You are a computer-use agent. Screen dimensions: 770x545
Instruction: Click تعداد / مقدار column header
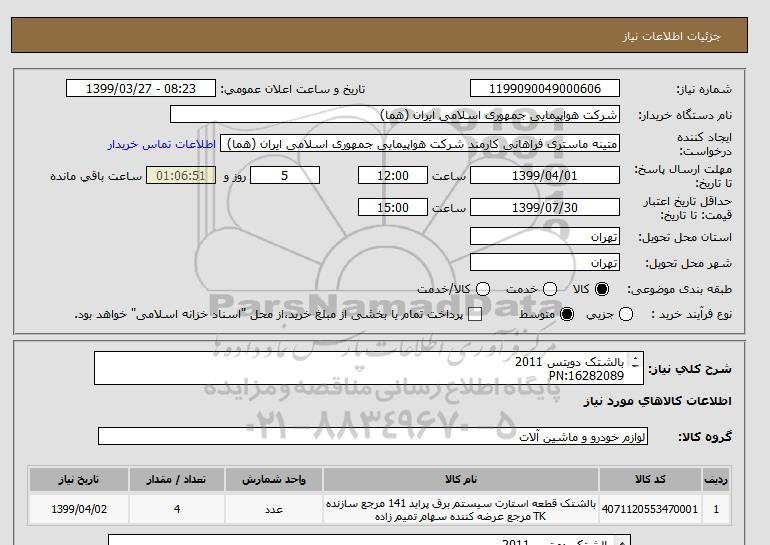pyautogui.click(x=177, y=479)
